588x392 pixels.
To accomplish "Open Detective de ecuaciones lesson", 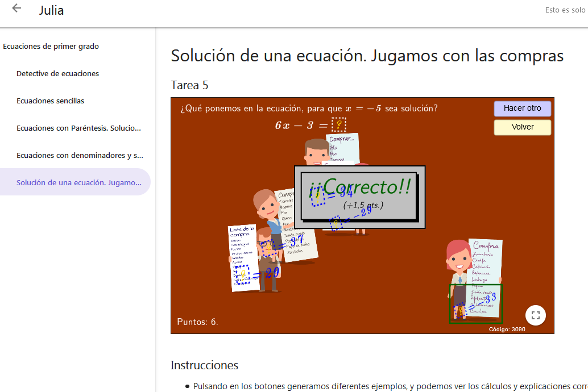I will point(58,73).
